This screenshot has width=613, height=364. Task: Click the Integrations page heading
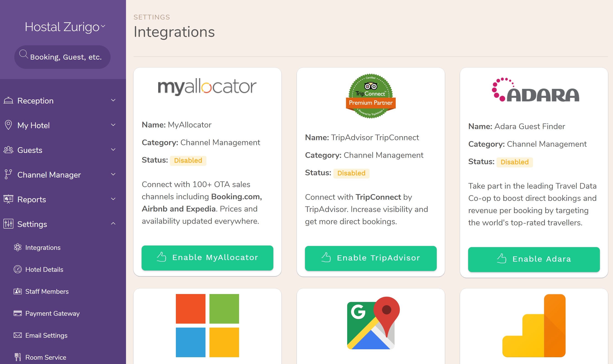[x=174, y=32]
